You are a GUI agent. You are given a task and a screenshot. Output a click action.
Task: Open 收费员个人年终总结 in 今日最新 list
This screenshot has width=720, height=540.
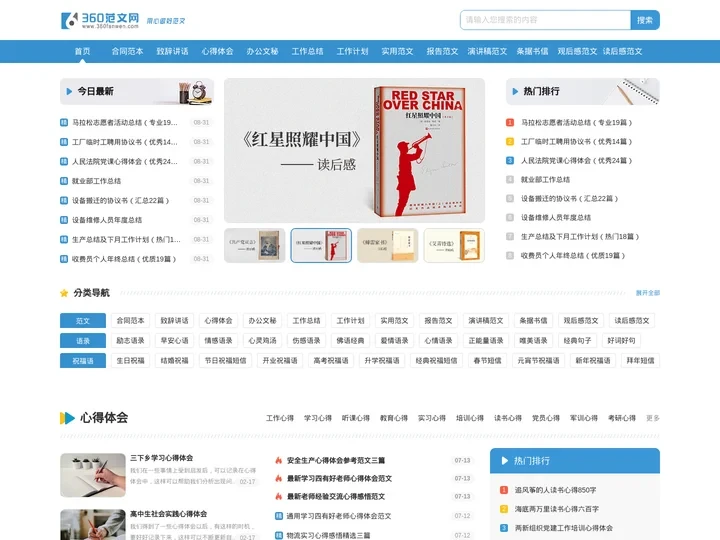click(x=124, y=259)
